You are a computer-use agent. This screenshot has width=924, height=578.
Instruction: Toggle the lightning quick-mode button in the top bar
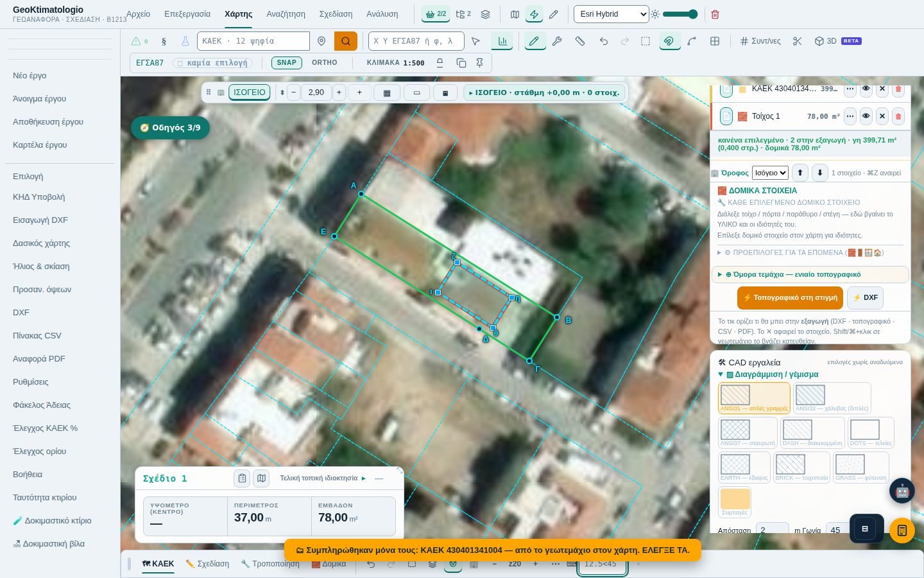coord(533,14)
